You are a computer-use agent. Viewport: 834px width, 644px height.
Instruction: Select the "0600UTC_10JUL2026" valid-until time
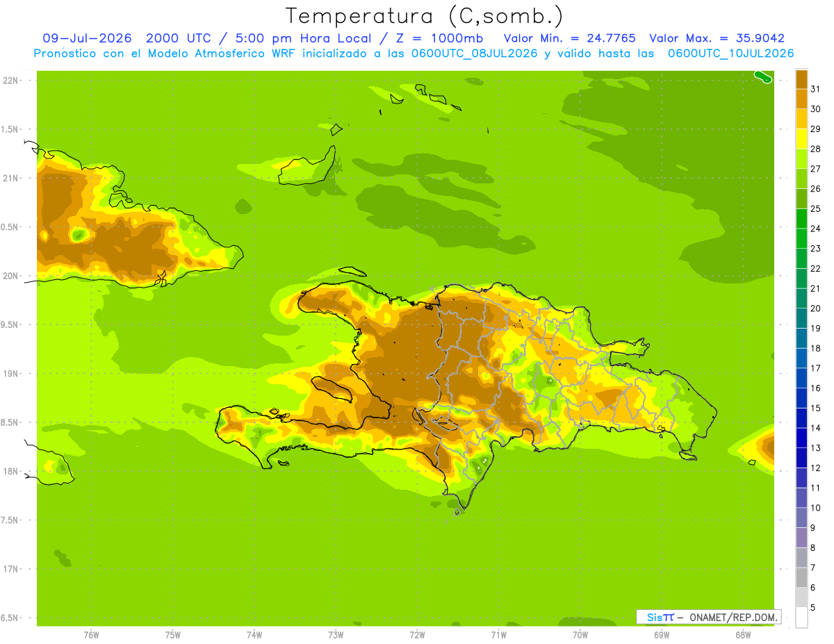[x=730, y=53]
